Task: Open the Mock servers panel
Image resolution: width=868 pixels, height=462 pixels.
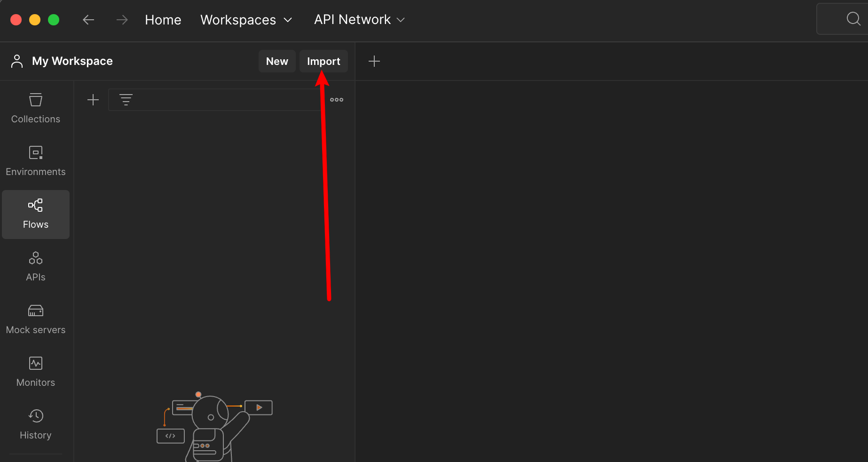Action: [x=35, y=319]
